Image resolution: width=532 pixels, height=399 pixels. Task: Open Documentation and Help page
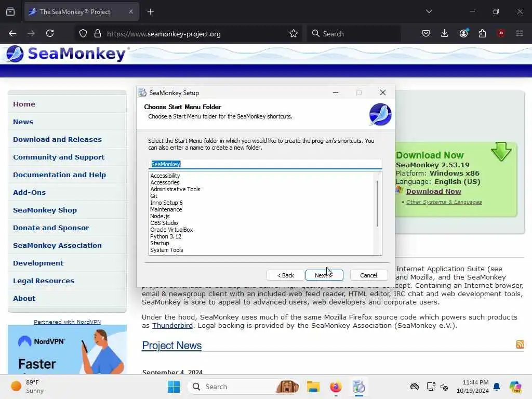tap(59, 175)
